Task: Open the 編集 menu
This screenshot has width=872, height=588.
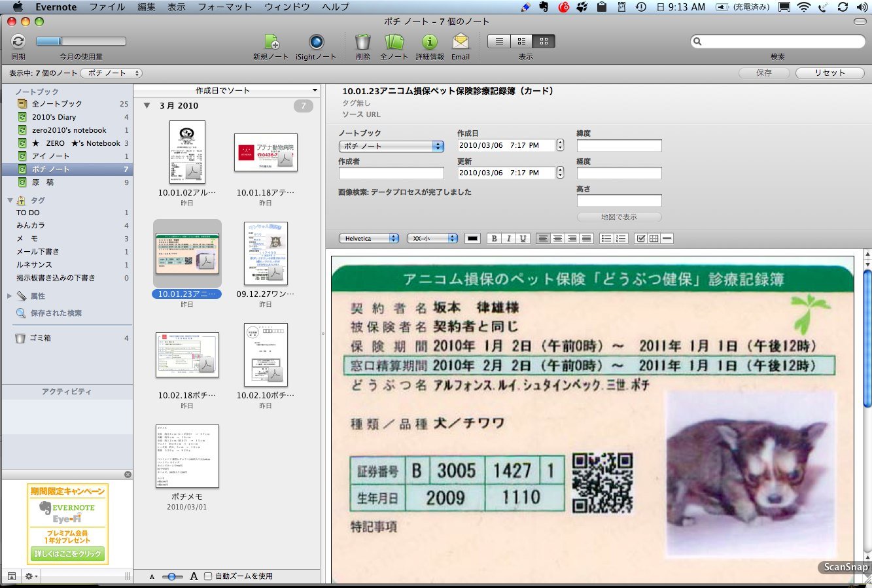Action: click(147, 7)
